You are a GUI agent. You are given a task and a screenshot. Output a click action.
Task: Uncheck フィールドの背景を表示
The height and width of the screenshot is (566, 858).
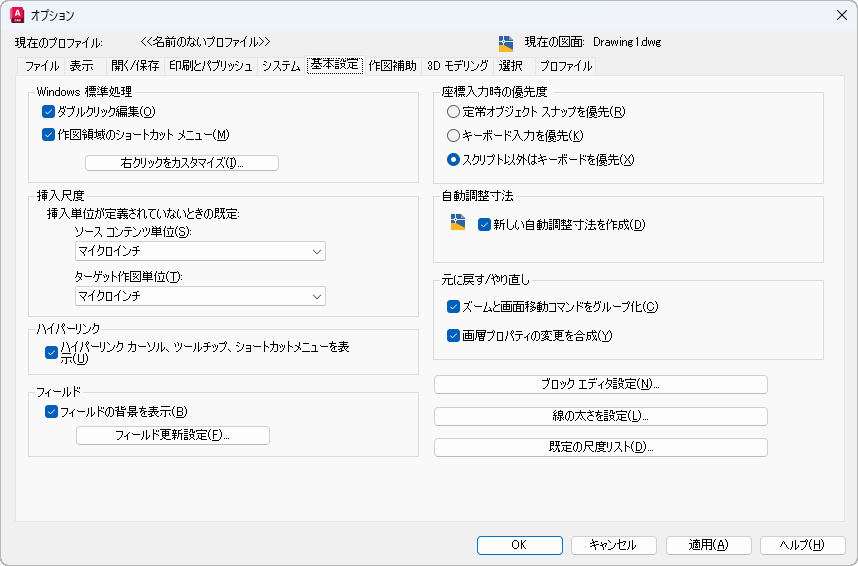click(51, 412)
